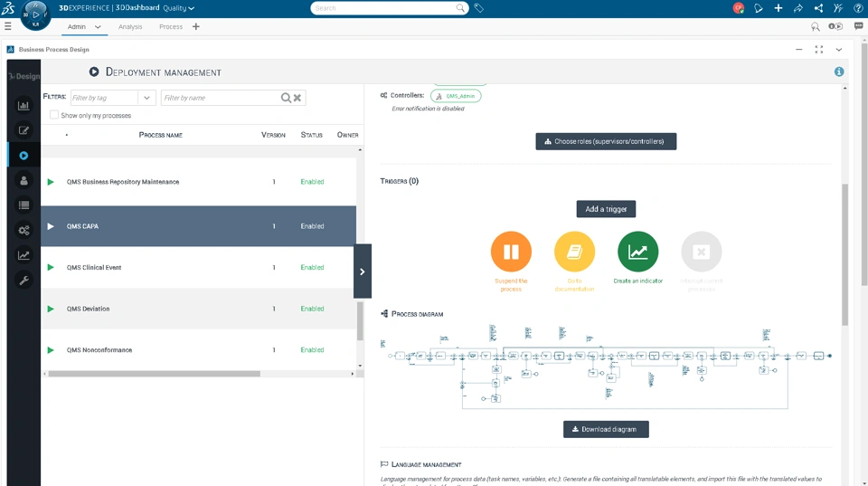Open the user sidebar icon
The width and height of the screenshot is (868, 486).
tap(24, 181)
